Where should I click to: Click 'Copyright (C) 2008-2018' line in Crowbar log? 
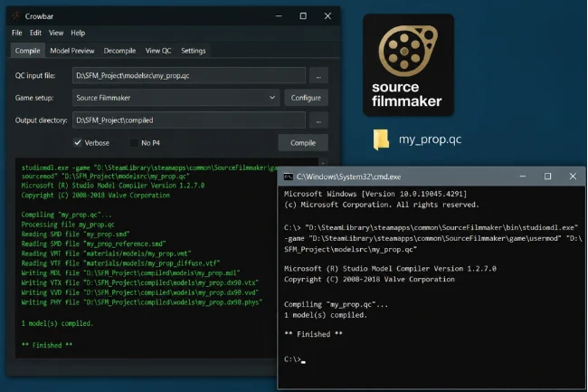click(96, 196)
